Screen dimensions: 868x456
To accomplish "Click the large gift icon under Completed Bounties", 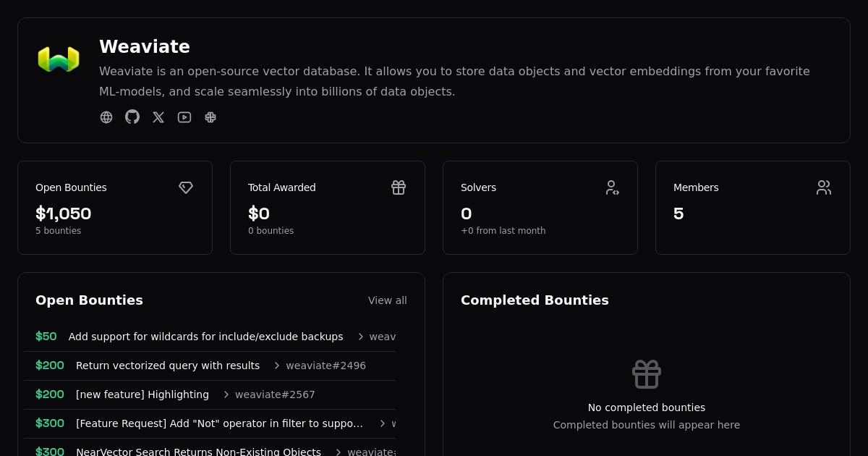I will (x=646, y=374).
